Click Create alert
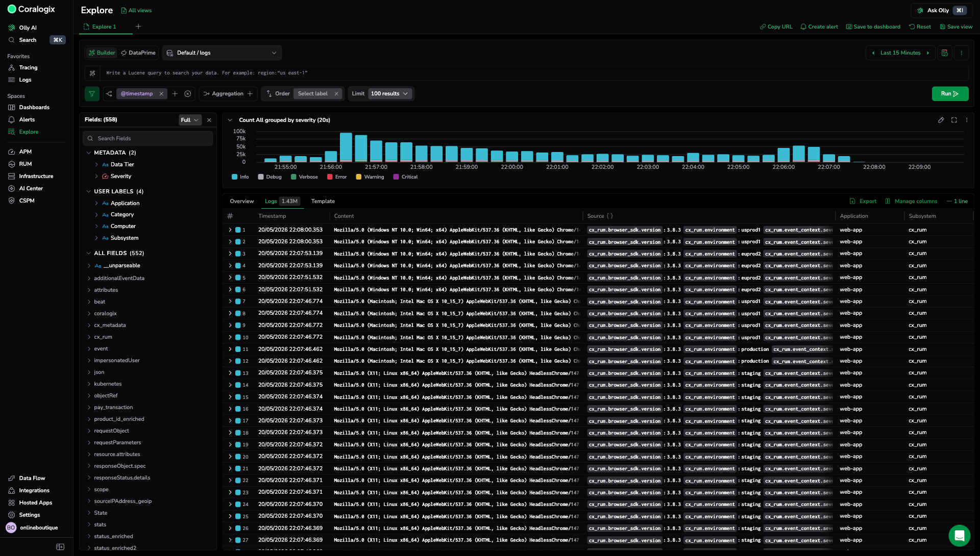This screenshot has height=556, width=980. (x=819, y=27)
